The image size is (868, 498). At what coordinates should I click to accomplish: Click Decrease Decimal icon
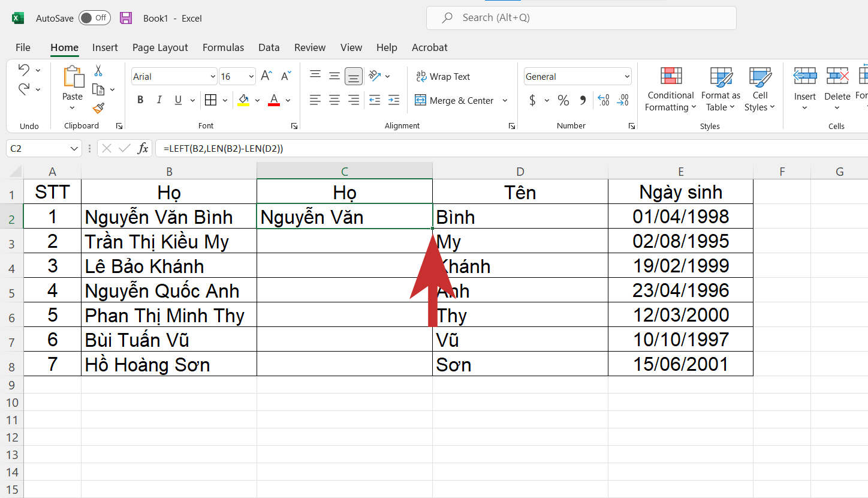tap(623, 100)
